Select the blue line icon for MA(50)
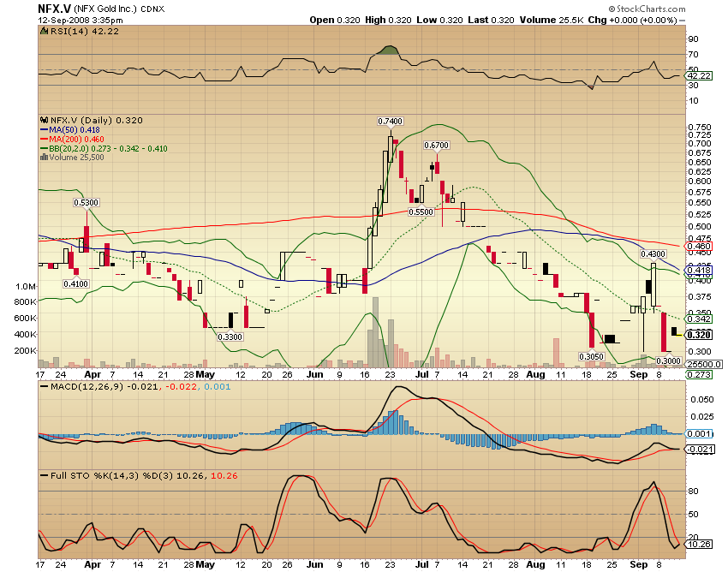The height and width of the screenshot is (572, 728). pos(44,129)
